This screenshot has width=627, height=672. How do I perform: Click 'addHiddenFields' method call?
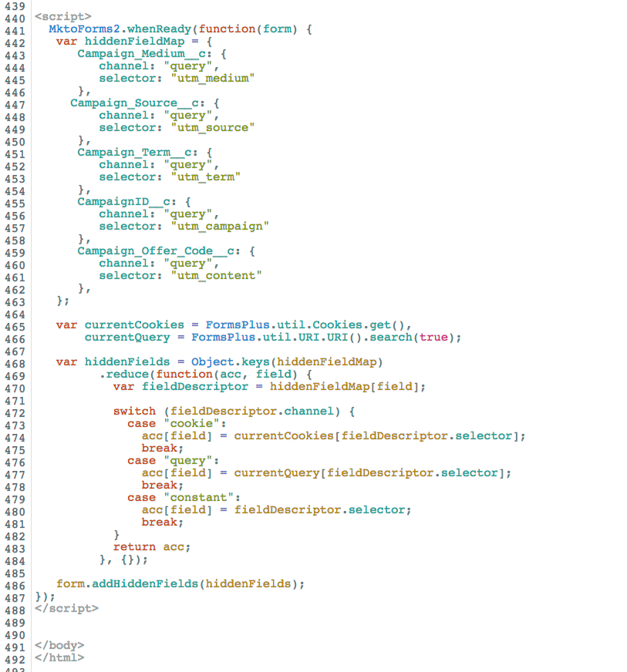point(145,583)
